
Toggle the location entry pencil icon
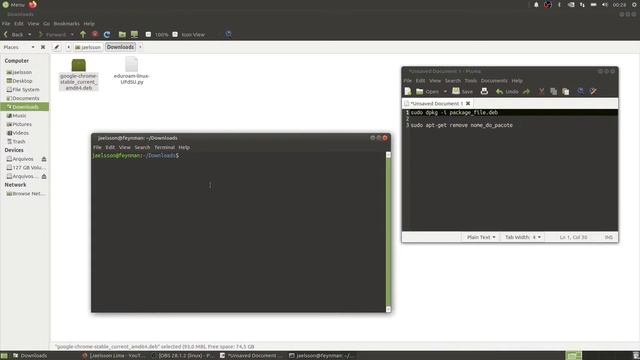coord(57,47)
